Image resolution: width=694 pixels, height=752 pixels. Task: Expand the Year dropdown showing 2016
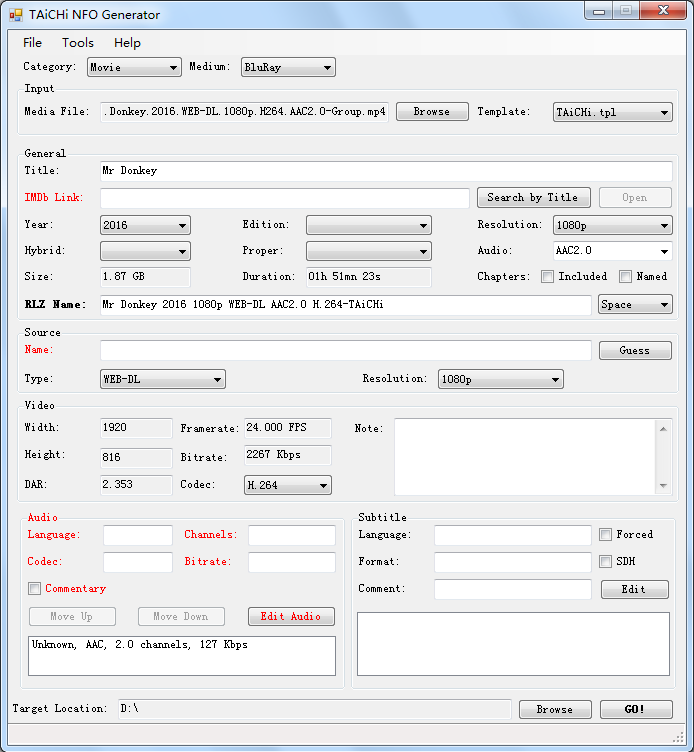pos(145,225)
